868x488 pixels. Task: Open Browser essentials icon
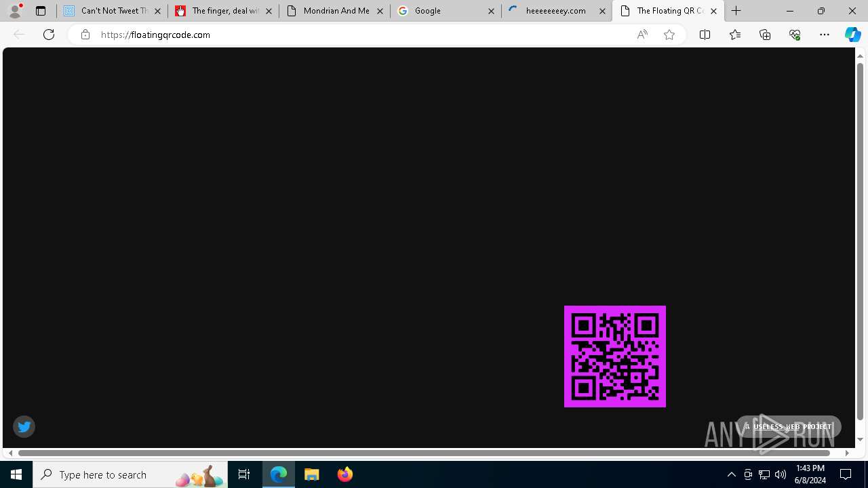(795, 35)
